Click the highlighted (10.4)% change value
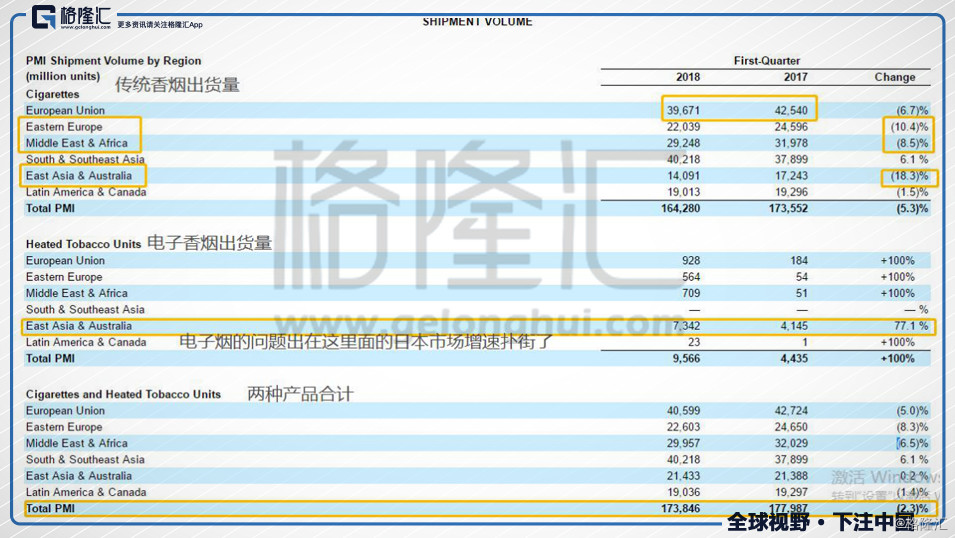The image size is (955, 538). [907, 127]
